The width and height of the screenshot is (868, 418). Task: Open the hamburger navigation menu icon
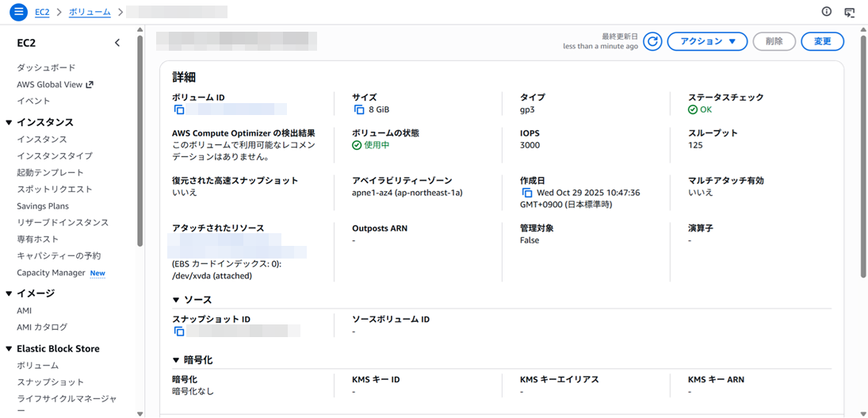[x=19, y=12]
